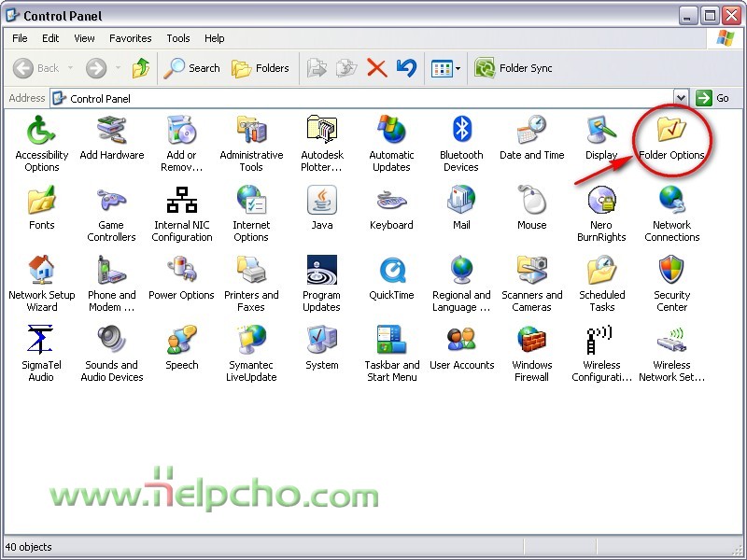Click the Forward arrow button
The image size is (747, 560).
click(x=96, y=68)
